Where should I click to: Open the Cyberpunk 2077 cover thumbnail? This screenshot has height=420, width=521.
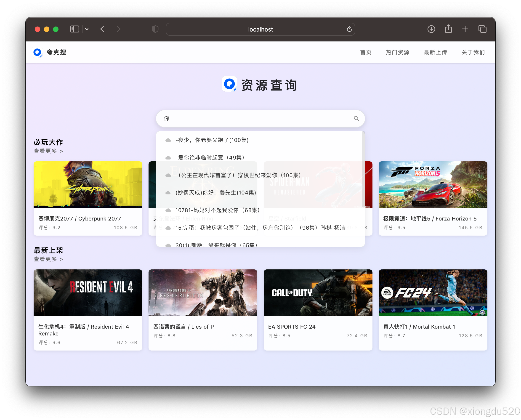tap(88, 184)
